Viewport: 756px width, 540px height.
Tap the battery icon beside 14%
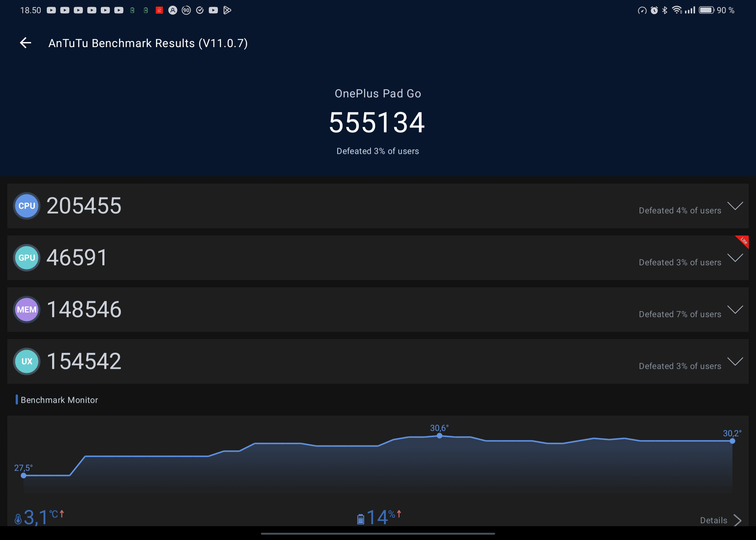click(360, 519)
